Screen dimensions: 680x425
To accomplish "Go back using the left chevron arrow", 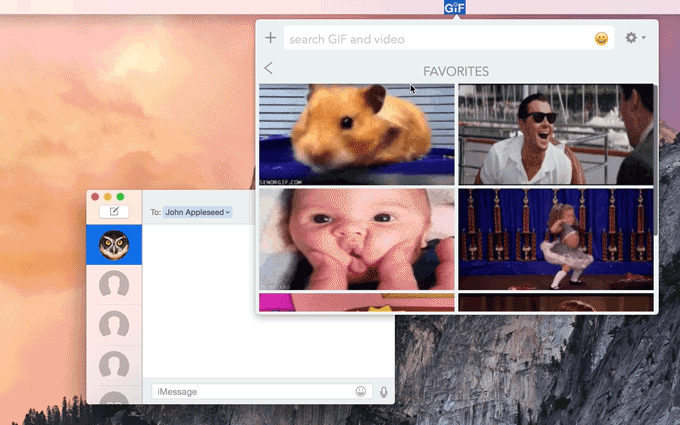I will coord(268,68).
